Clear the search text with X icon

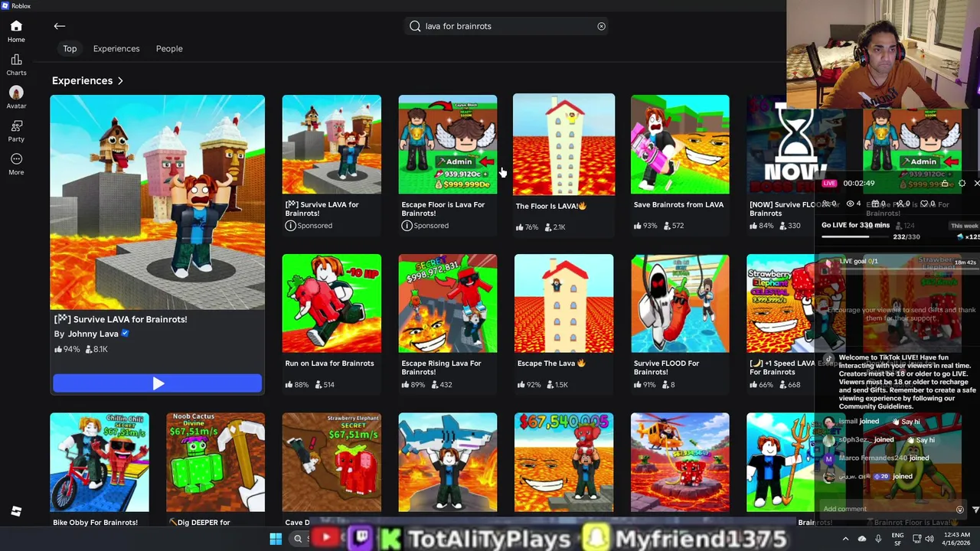coord(601,26)
